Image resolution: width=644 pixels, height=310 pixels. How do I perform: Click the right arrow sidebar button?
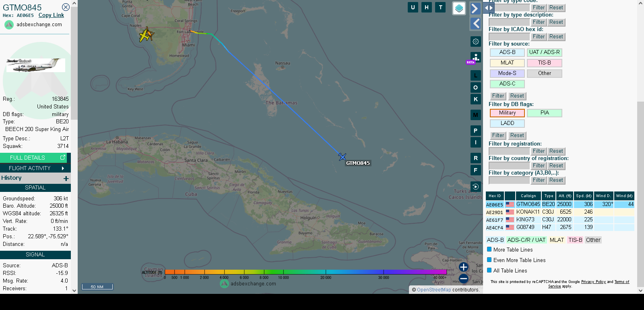475,8
